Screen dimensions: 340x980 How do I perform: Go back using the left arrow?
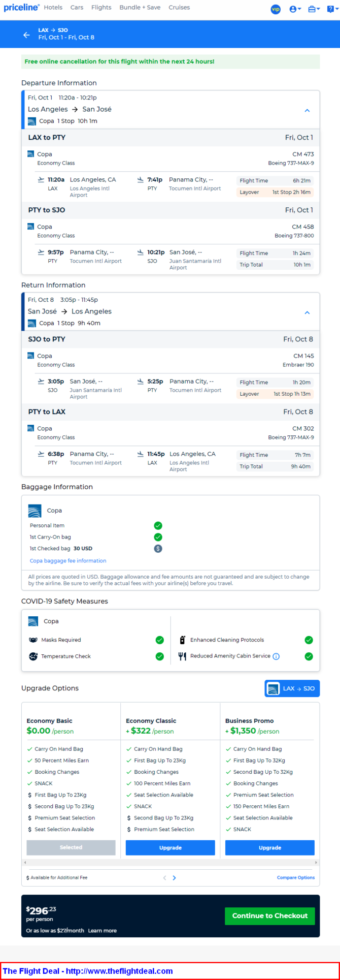26,35
